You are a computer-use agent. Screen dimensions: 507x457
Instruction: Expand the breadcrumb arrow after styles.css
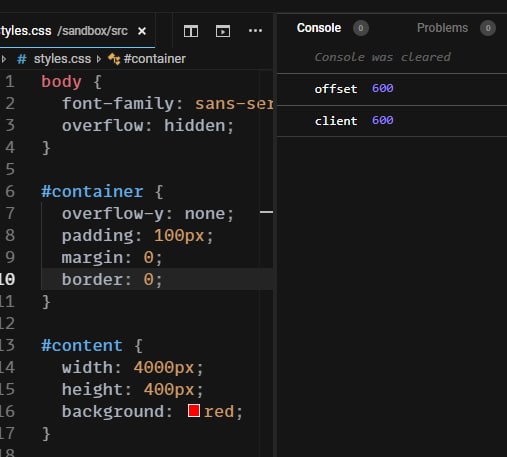[99, 59]
